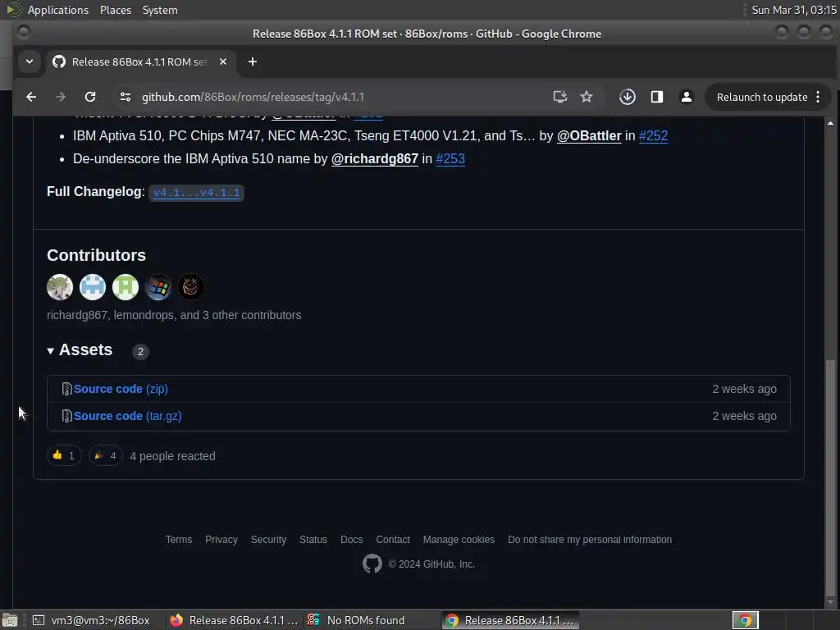The height and width of the screenshot is (630, 840).
Task: Switch to Firefox Release 86Box window in taskbar
Action: 234,620
